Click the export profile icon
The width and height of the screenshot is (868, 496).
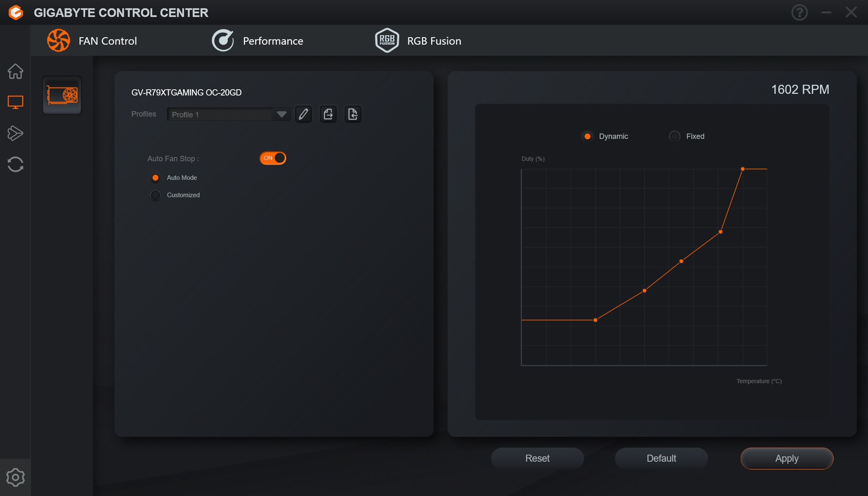tap(328, 114)
